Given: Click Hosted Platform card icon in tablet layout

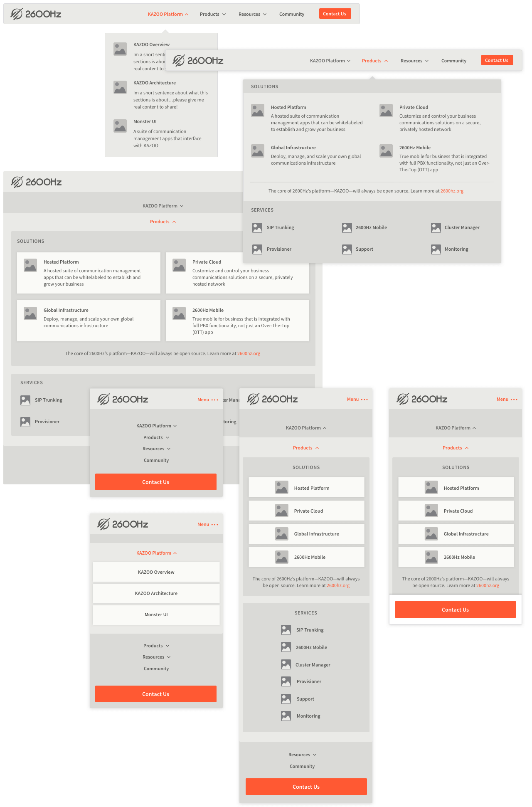Looking at the screenshot, I should 30,265.
